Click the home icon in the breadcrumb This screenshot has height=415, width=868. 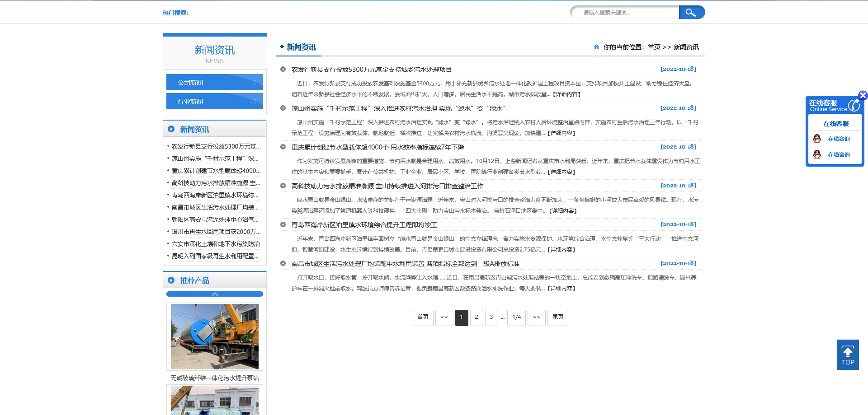pos(596,47)
